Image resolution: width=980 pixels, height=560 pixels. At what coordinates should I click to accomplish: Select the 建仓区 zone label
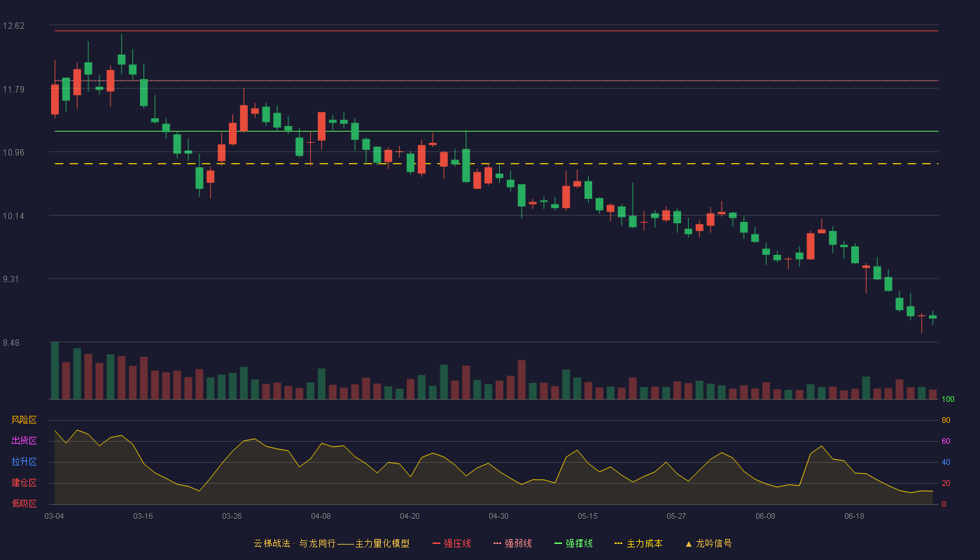[24, 483]
